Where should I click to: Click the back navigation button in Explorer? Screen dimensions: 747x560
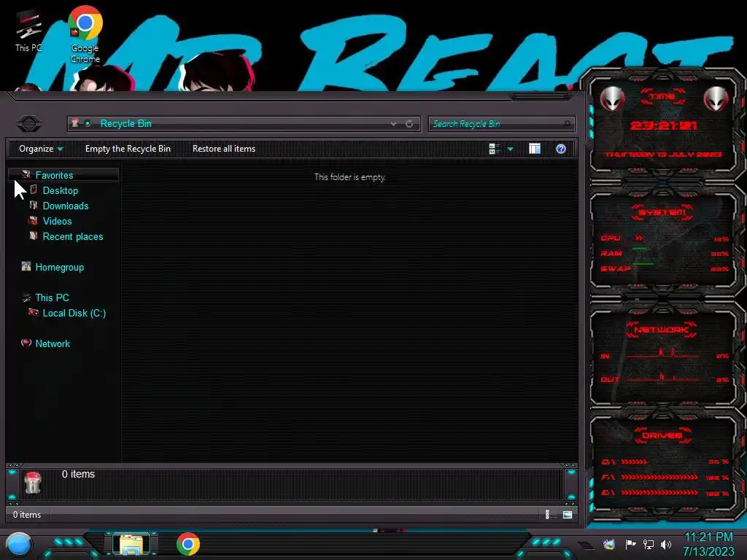click(29, 124)
